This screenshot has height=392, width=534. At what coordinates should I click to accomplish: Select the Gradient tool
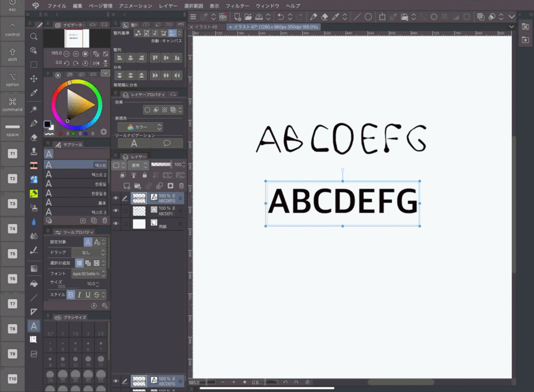[34, 269]
